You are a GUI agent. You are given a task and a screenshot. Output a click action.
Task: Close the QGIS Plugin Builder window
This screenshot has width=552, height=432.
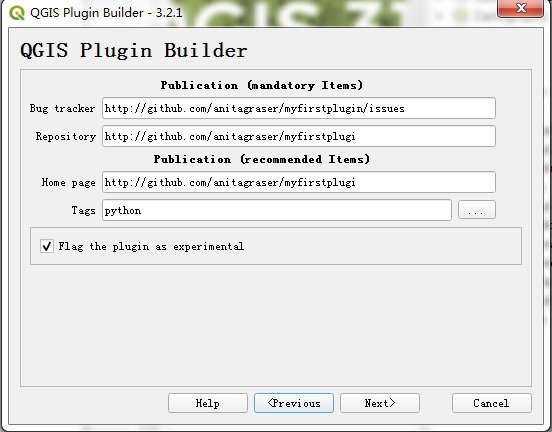520,8
